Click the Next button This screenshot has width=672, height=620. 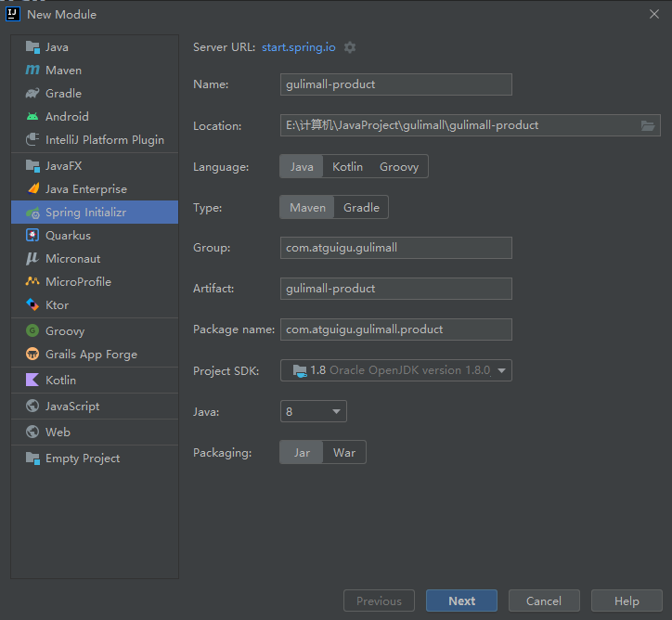[x=461, y=601]
